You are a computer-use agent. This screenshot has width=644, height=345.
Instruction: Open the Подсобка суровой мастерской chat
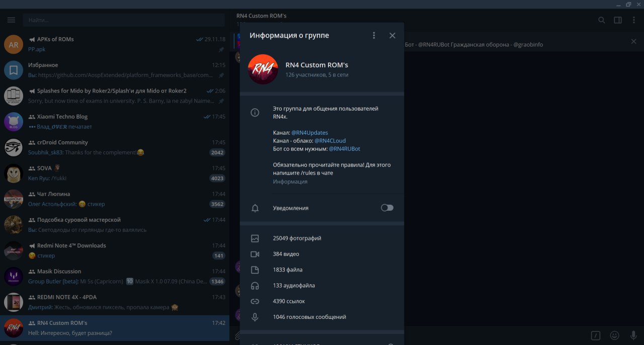tap(115, 225)
